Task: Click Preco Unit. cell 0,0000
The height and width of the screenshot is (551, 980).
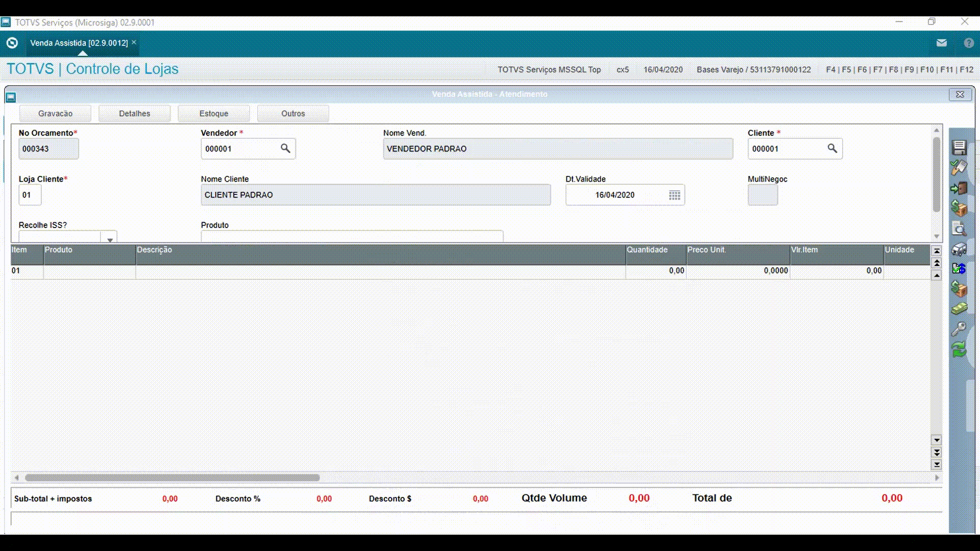Action: pos(738,271)
